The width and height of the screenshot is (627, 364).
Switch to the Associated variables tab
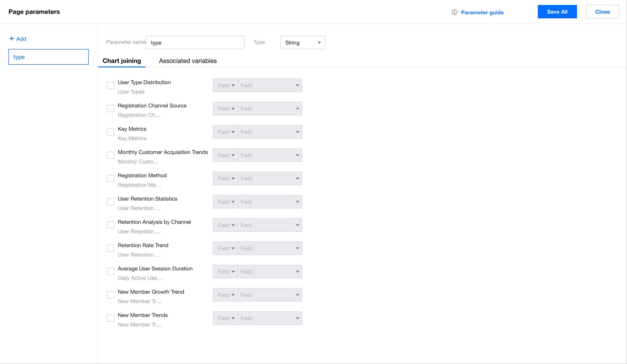tap(188, 61)
